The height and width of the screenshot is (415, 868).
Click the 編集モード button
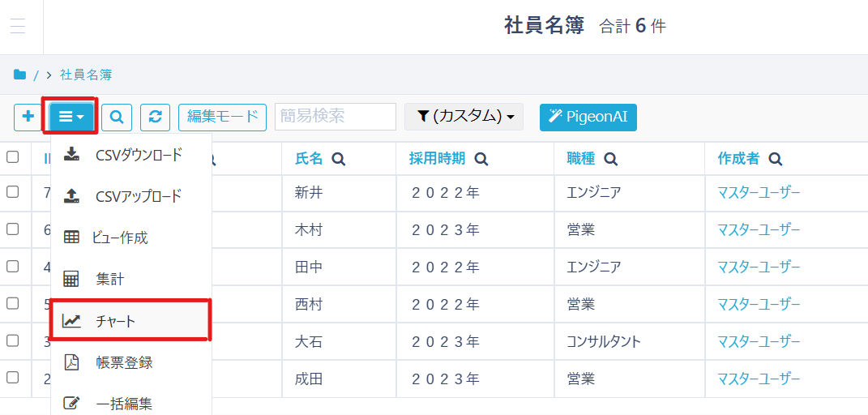point(222,117)
